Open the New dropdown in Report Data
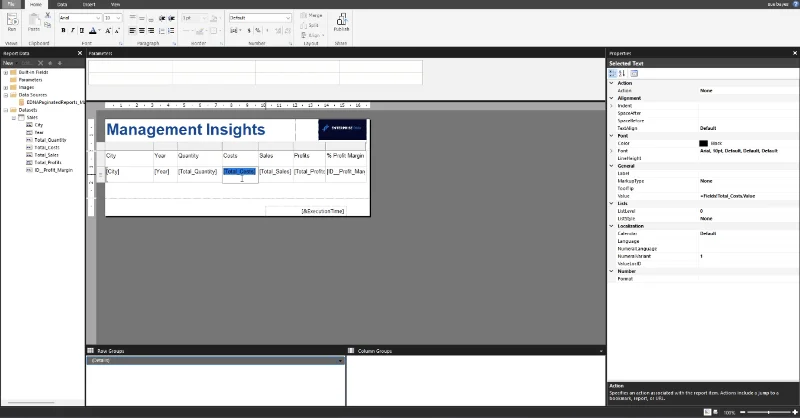 click(x=10, y=63)
